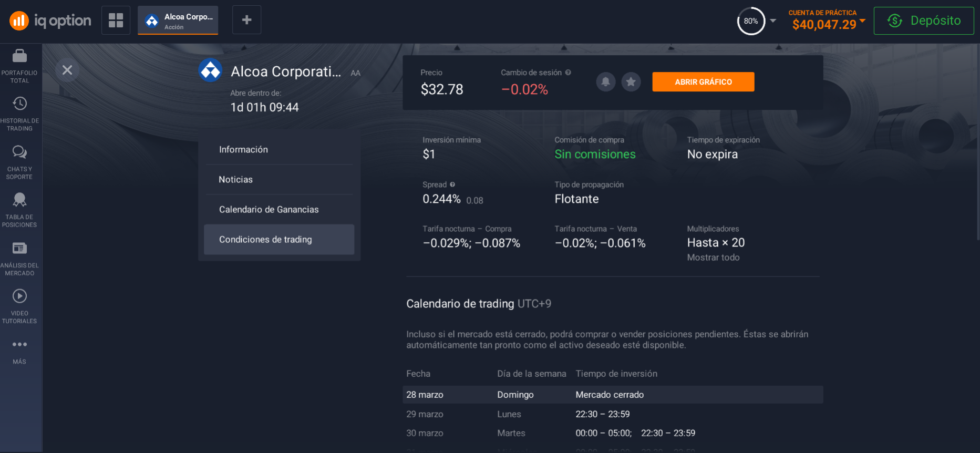Open the Calendario de Ganancias section

click(279, 210)
